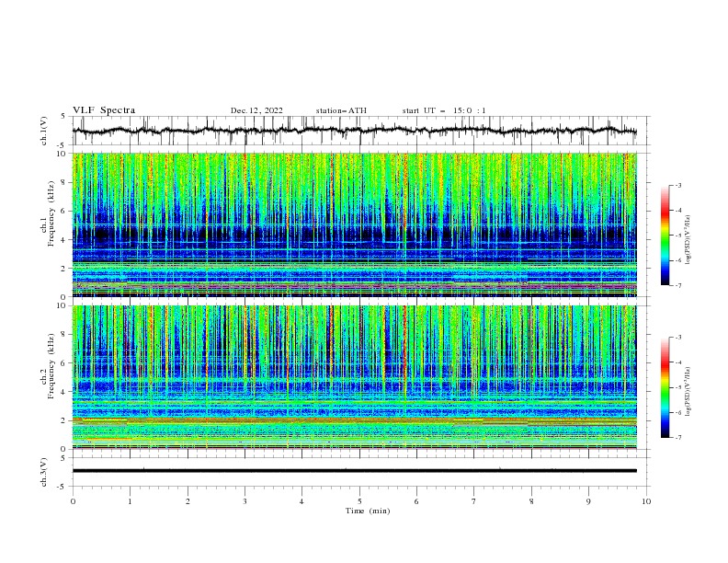Image resolution: width=728 pixels, height=563 pixels.
Task: Click the ch.2 spectrogram color bar
Action: coord(665,387)
